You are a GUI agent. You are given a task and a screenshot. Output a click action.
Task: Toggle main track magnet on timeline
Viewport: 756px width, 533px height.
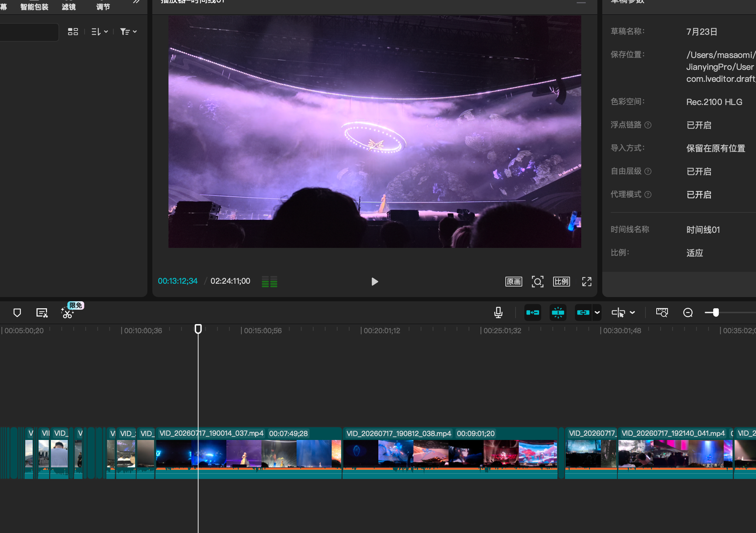(x=532, y=312)
